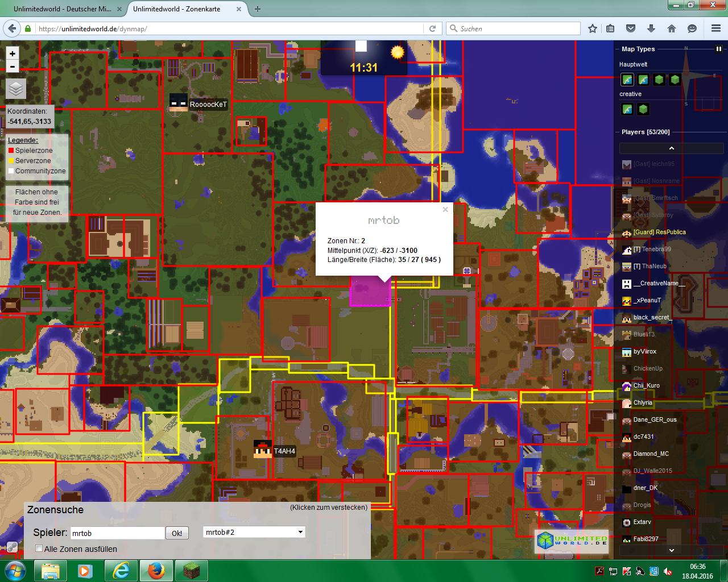Click the Pocket icon in Firefox toolbar
The width and height of the screenshot is (728, 582).
click(x=631, y=28)
